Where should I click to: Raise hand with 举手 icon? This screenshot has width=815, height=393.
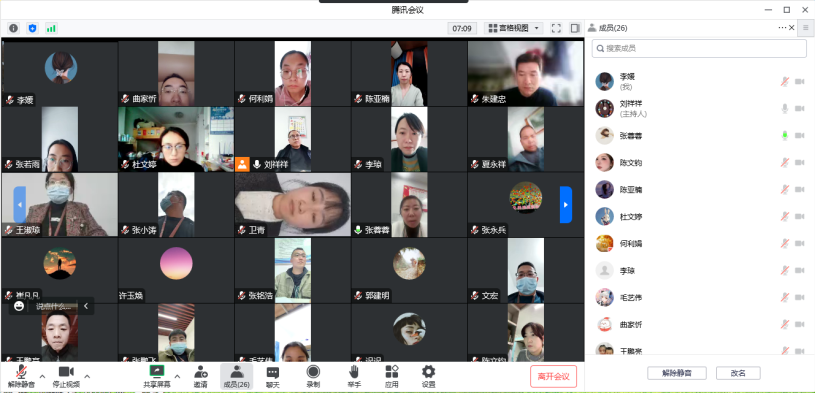click(x=354, y=376)
